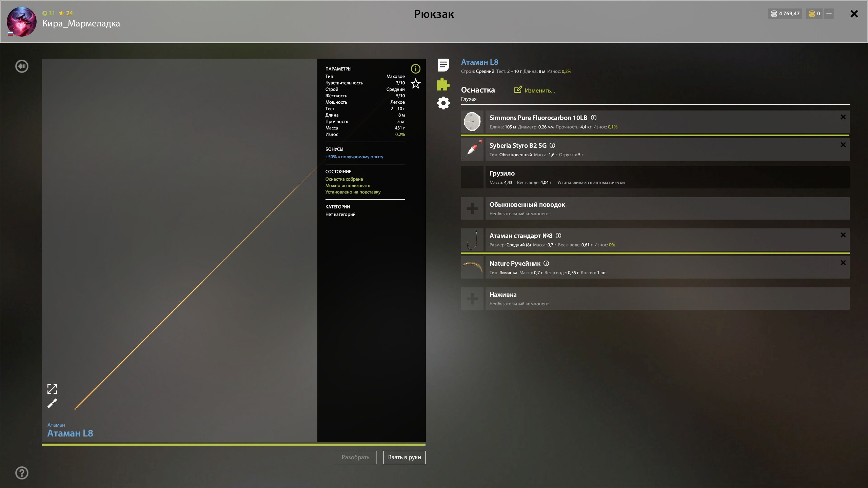This screenshot has width=868, height=488.
Task: Open the gear settings tab icon
Action: 443,103
